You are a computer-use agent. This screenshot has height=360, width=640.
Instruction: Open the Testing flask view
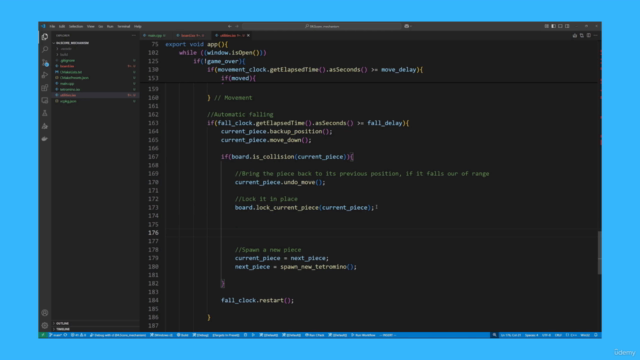[x=44, y=113]
